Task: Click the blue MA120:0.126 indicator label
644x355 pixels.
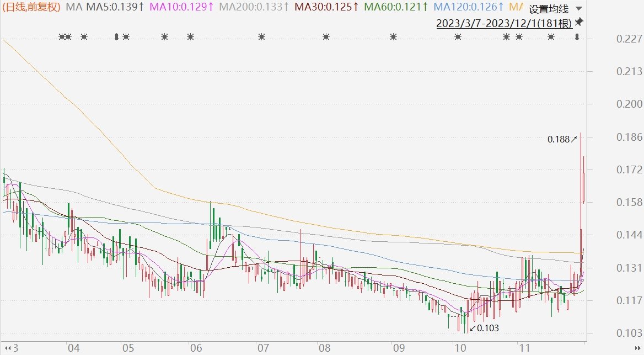Action: (x=469, y=7)
